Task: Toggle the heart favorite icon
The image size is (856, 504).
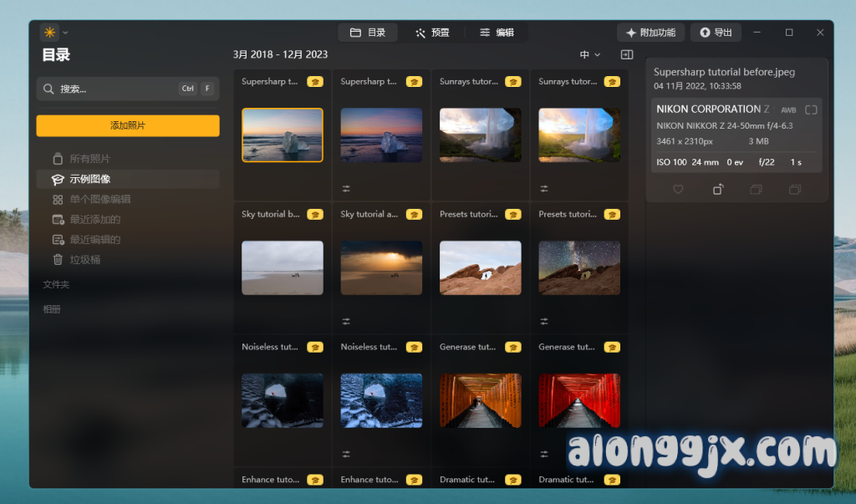Action: click(678, 190)
